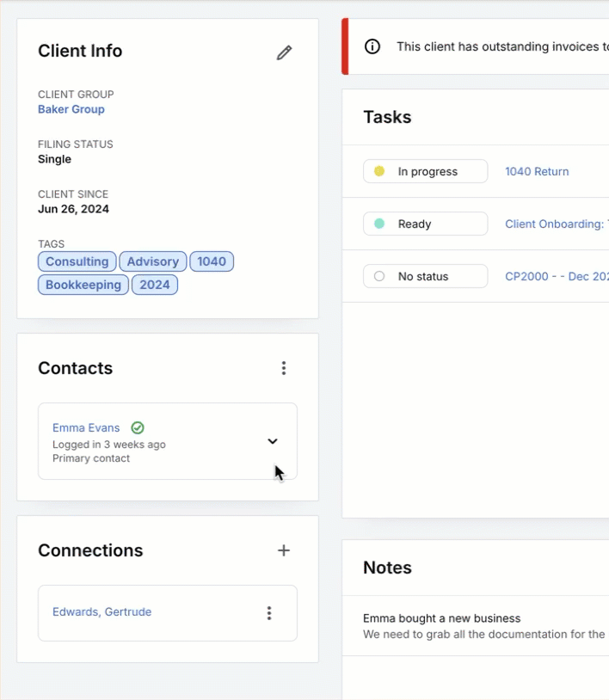Click the green Ready status dot
The height and width of the screenshot is (700, 609).
[379, 224]
